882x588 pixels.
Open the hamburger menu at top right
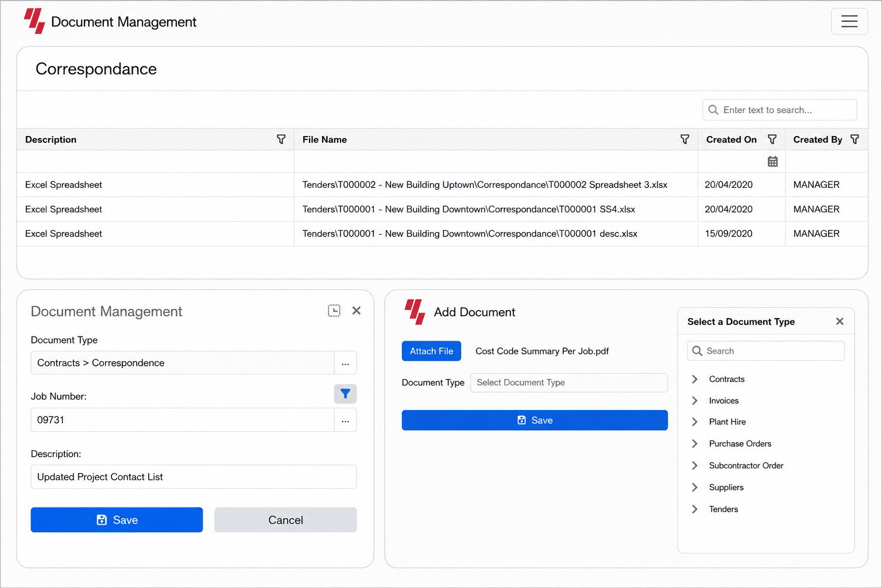pyautogui.click(x=849, y=21)
